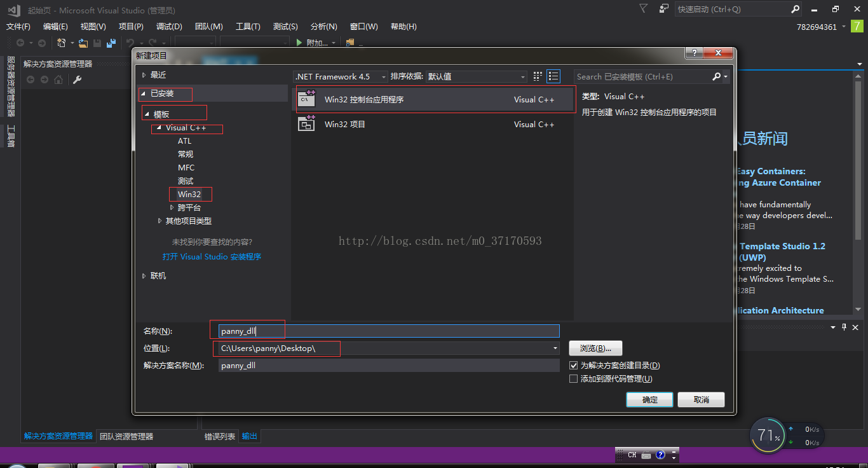This screenshot has height=468, width=868.
Task: Click the save all toolbar icon
Action: (x=111, y=43)
